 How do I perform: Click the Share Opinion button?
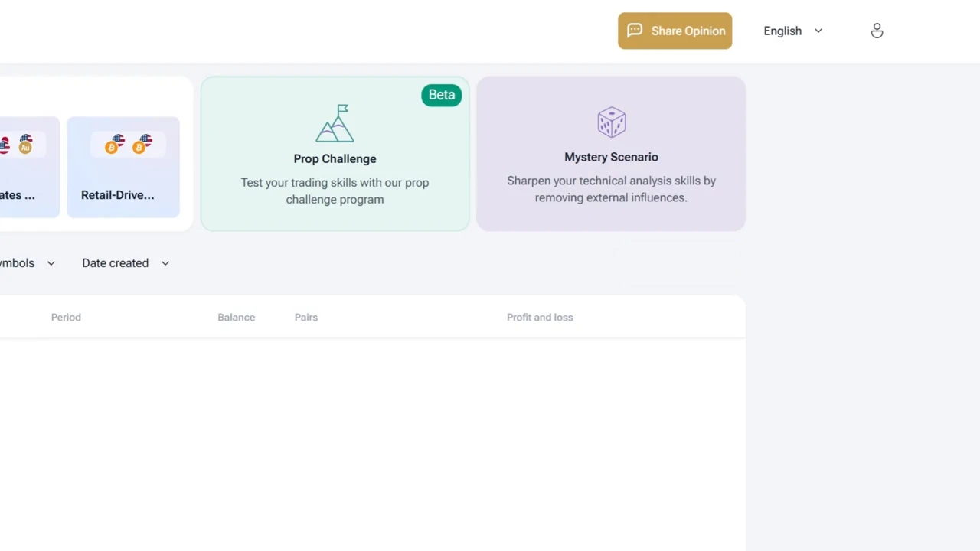click(675, 31)
